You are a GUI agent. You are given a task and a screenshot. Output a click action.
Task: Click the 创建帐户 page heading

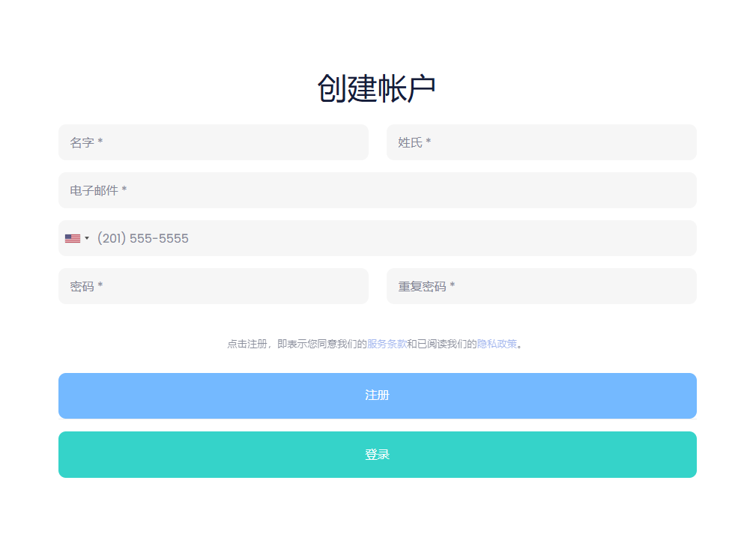tap(376, 89)
